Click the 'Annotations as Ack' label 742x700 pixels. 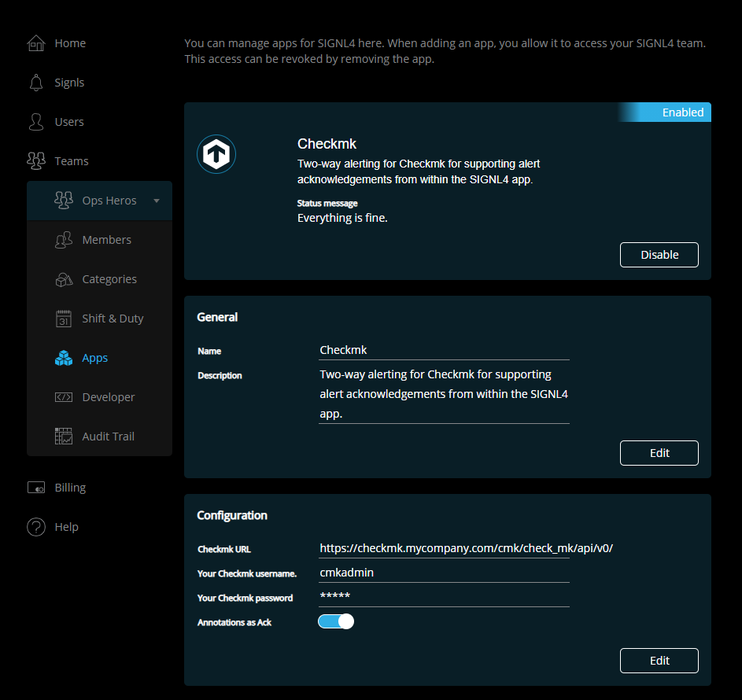pos(234,622)
